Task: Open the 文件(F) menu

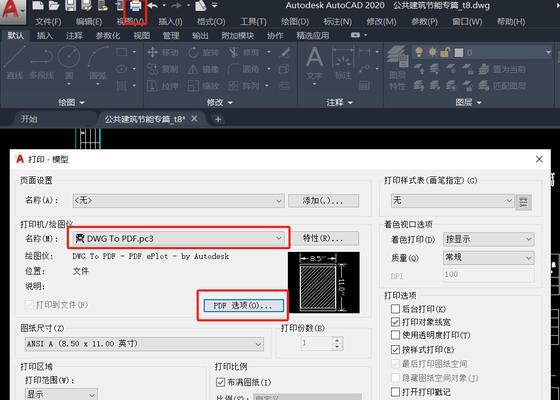Action: point(48,22)
